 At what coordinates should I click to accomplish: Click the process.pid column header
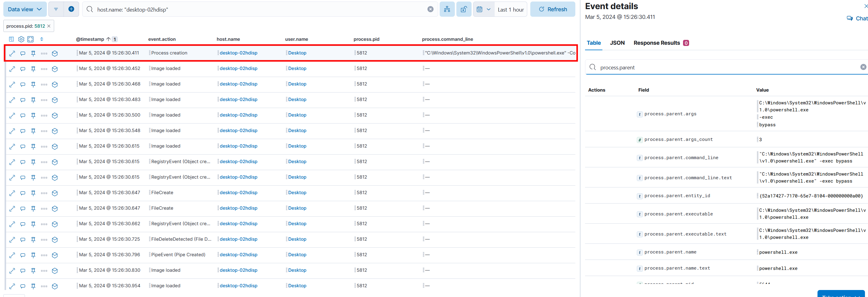point(366,39)
